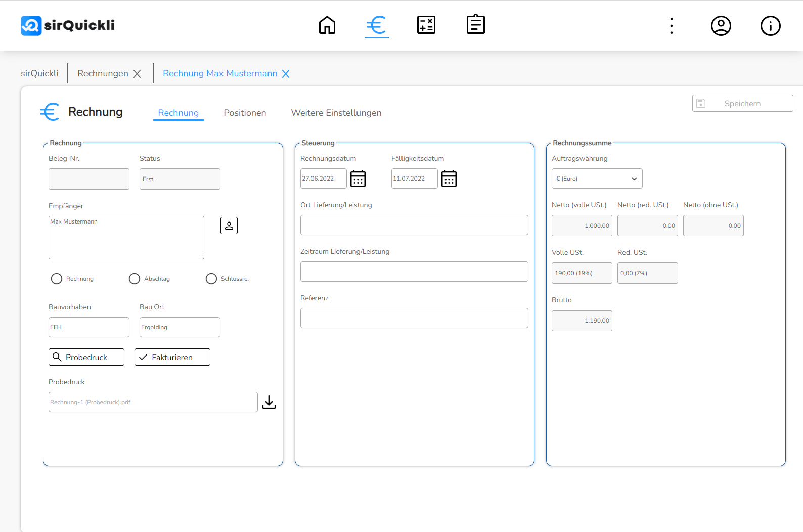Image resolution: width=803 pixels, height=532 pixels.
Task: Open calendar picker for Rechnungsdatum
Action: pyautogui.click(x=358, y=179)
